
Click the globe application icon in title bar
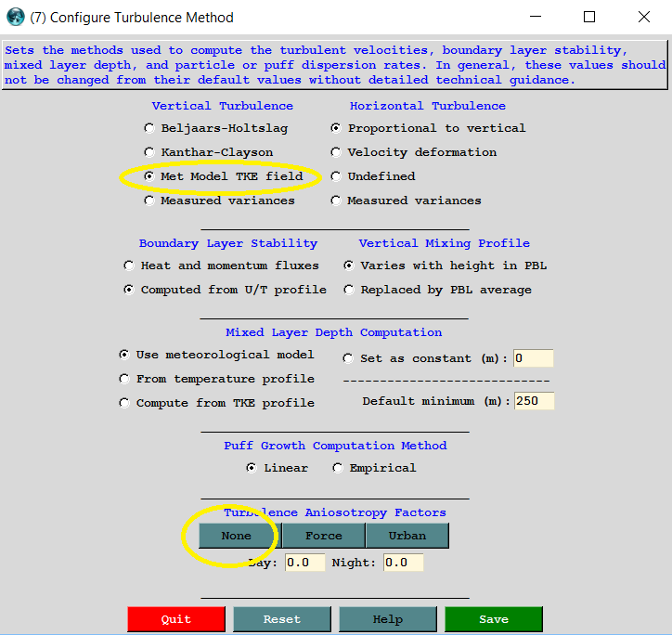(16, 17)
